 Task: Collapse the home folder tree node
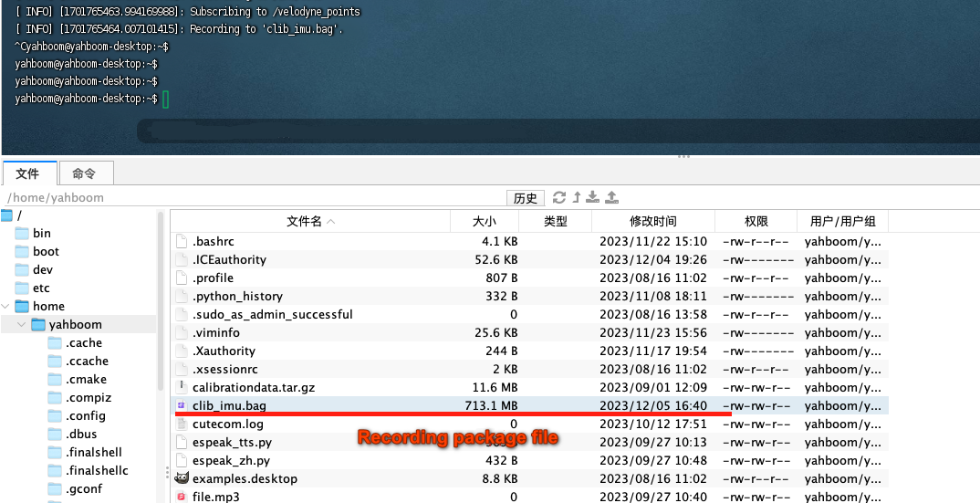[x=5, y=306]
